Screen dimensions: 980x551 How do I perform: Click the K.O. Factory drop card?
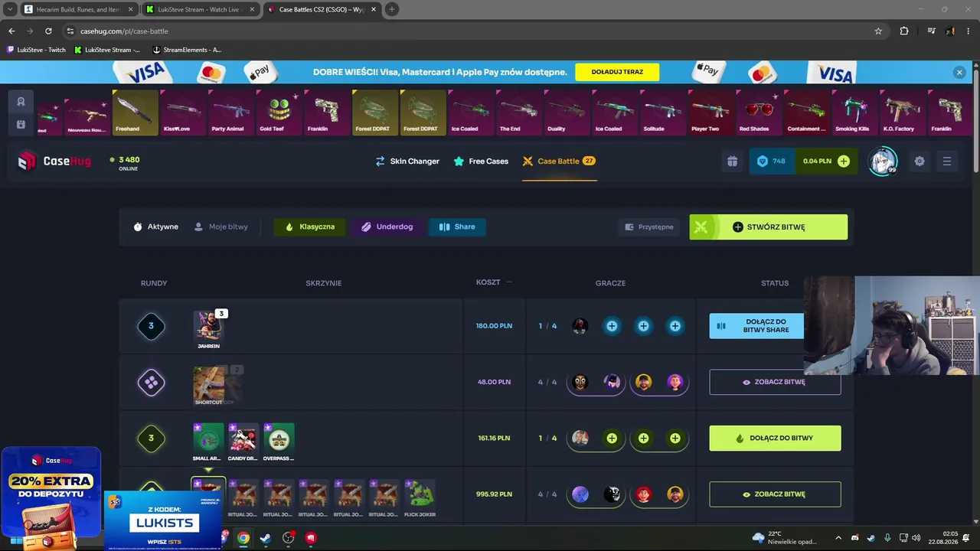pos(903,112)
